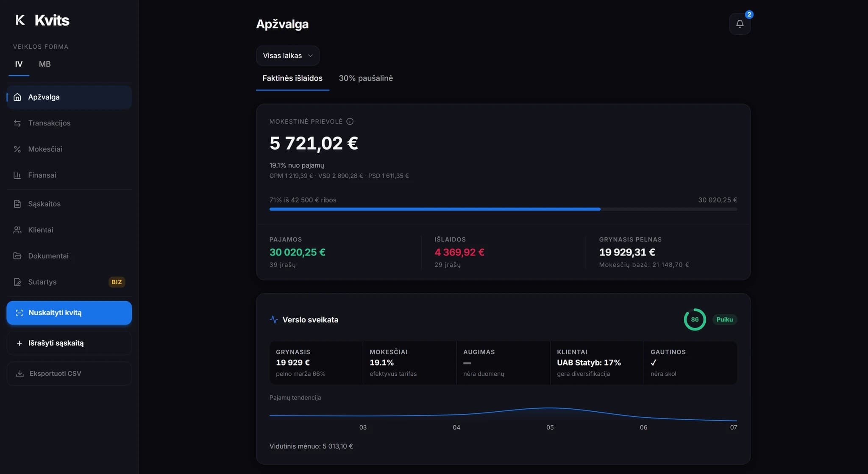Viewport: 868px width, 474px height.
Task: Click the Išrašyti sąskaitą button
Action: (69, 343)
